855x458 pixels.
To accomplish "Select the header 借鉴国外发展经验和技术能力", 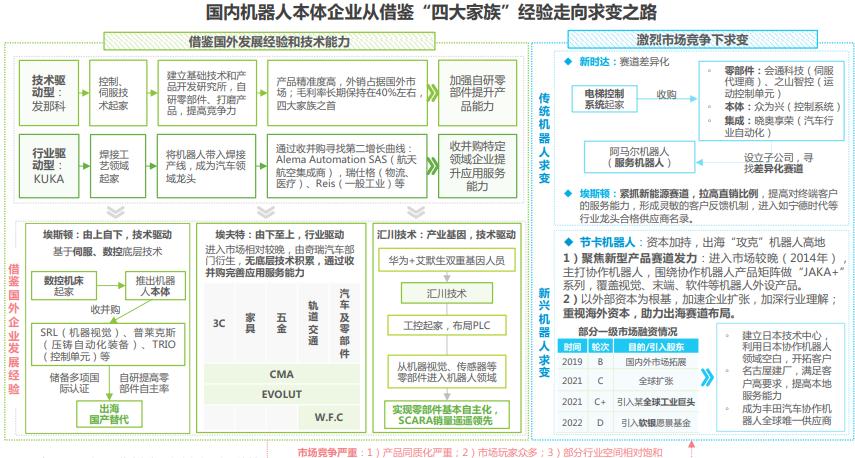I will click(x=269, y=41).
